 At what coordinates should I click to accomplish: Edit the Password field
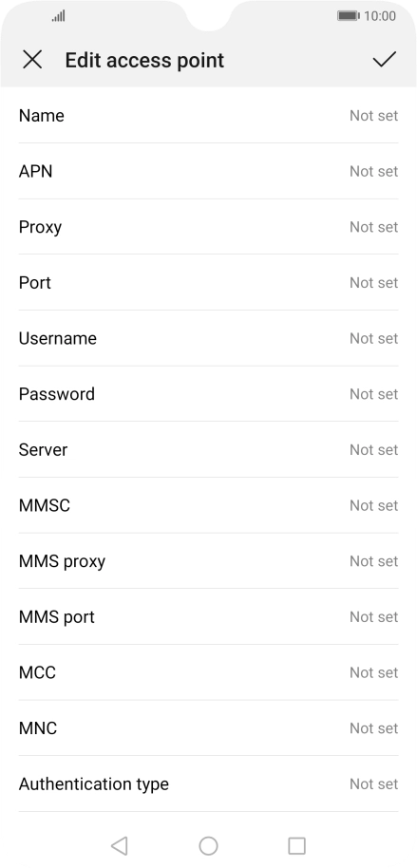tap(208, 393)
